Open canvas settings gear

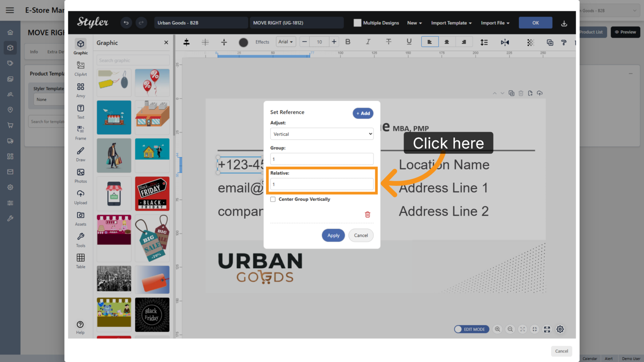click(x=560, y=329)
